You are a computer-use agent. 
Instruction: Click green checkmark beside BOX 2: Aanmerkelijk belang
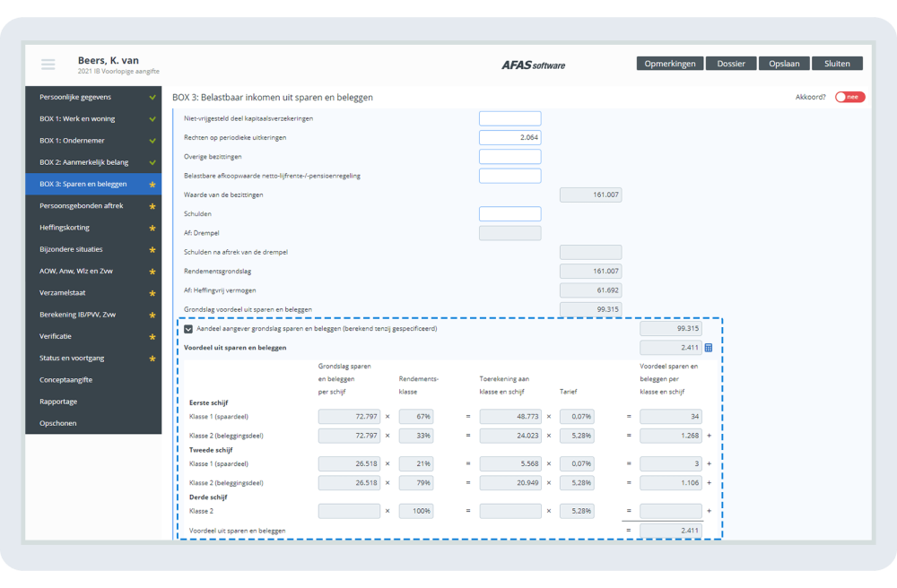(x=152, y=162)
